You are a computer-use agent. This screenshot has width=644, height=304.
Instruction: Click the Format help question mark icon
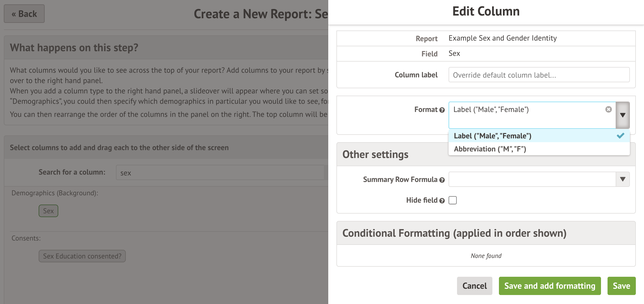(x=442, y=110)
